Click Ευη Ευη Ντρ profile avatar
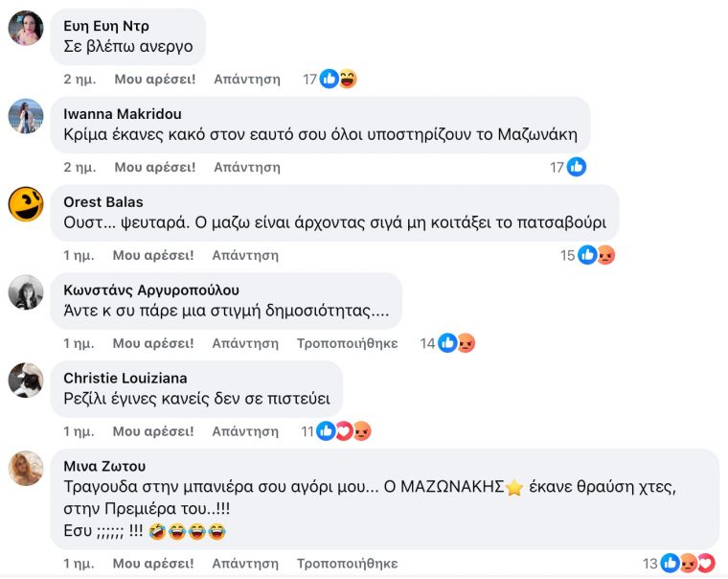This screenshot has width=728, height=579. coord(26,28)
